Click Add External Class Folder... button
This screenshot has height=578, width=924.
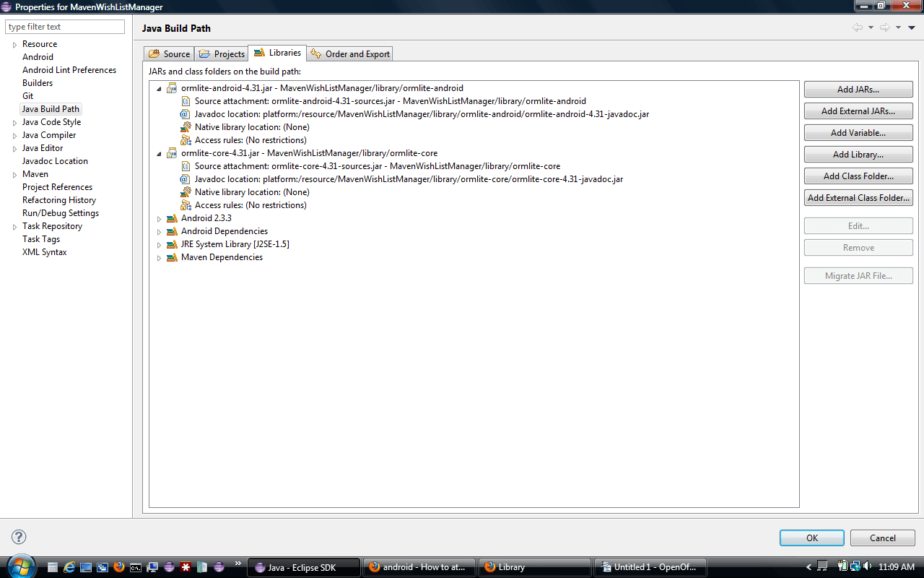coord(858,198)
